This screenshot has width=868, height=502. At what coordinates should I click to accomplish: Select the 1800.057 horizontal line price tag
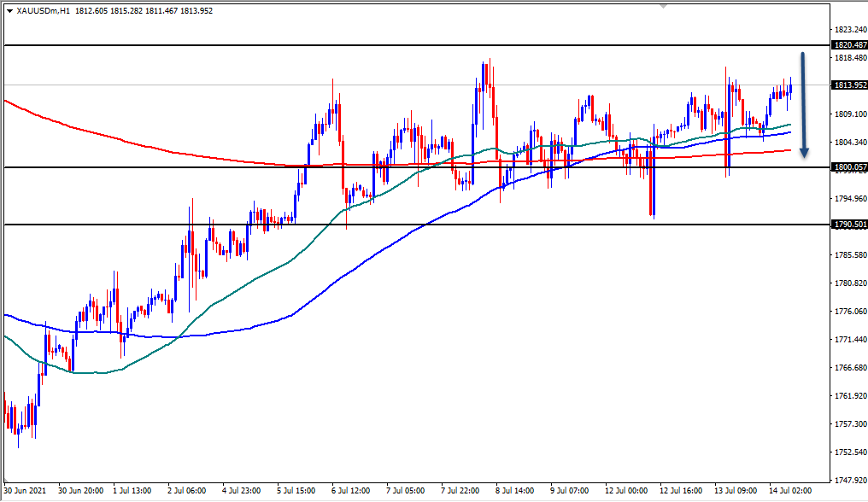pos(850,167)
